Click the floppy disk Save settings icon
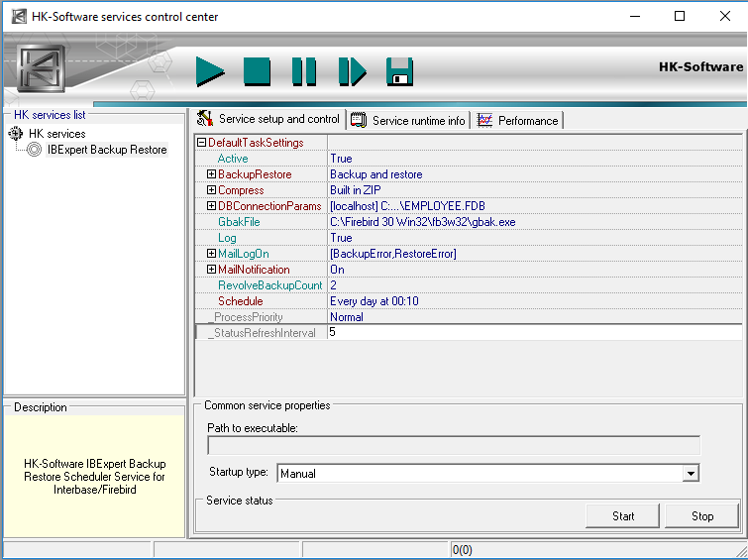Image resolution: width=748 pixels, height=560 pixels. coord(400,72)
